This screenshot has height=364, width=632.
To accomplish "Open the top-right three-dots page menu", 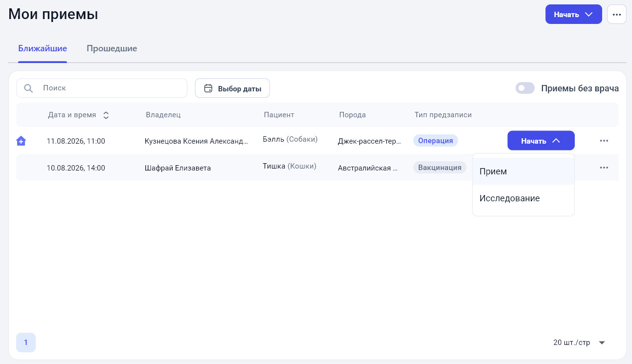I will [x=617, y=14].
